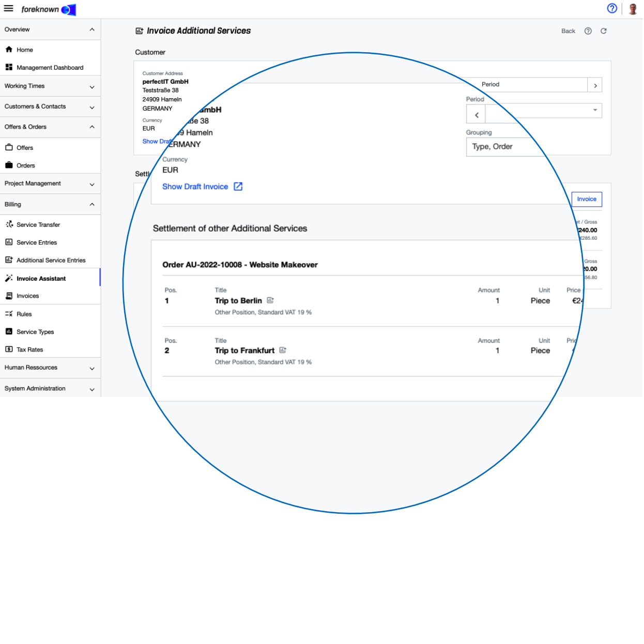
Task: Open the hamburger menu
Action: pos(9,9)
